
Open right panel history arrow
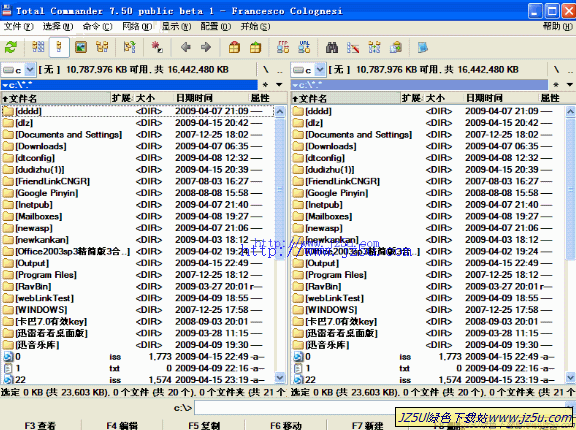[x=570, y=85]
